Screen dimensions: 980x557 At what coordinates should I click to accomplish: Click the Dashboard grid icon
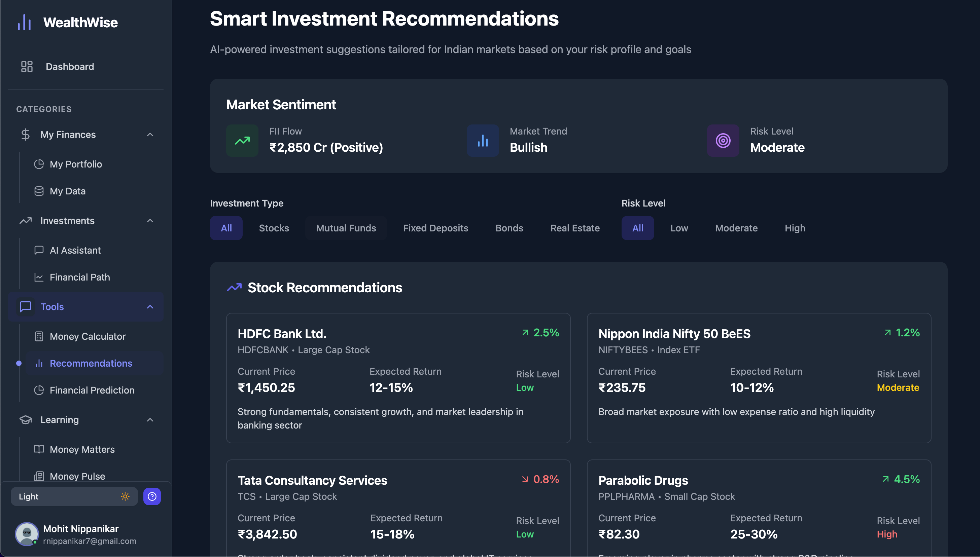pyautogui.click(x=27, y=67)
